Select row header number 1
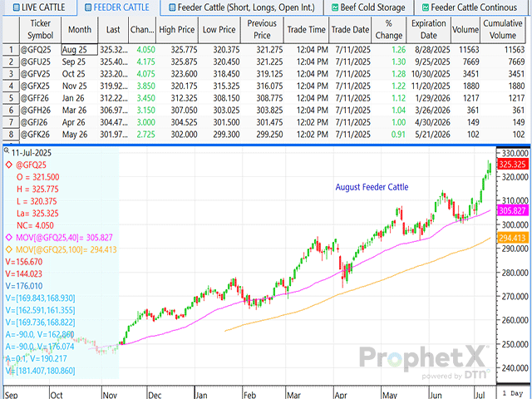 click(x=11, y=50)
